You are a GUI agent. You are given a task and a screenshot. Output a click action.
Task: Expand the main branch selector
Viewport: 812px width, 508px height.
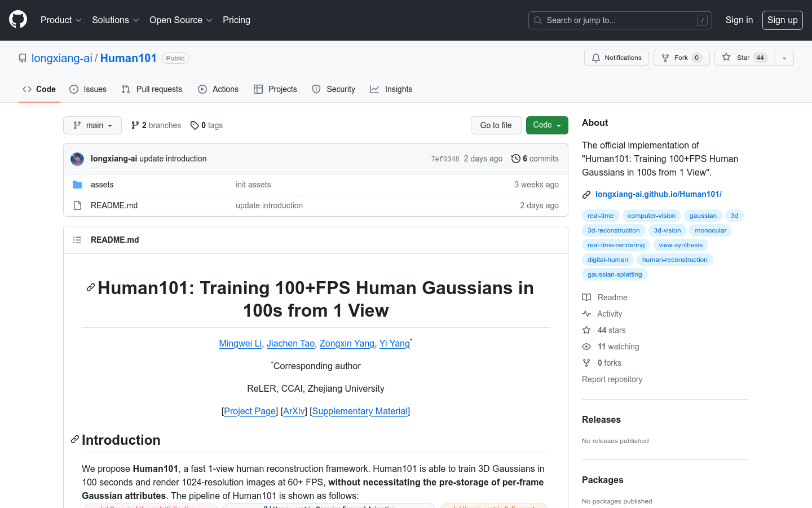pyautogui.click(x=92, y=125)
